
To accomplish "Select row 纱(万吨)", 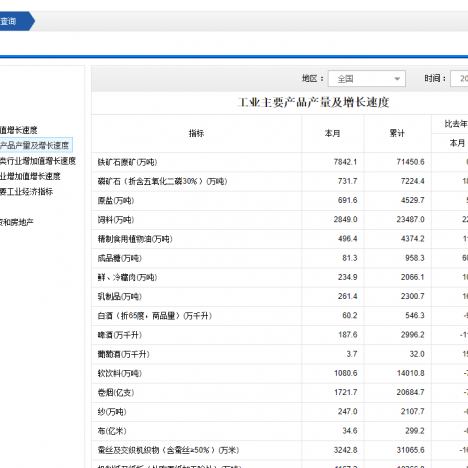I will 280,412.
